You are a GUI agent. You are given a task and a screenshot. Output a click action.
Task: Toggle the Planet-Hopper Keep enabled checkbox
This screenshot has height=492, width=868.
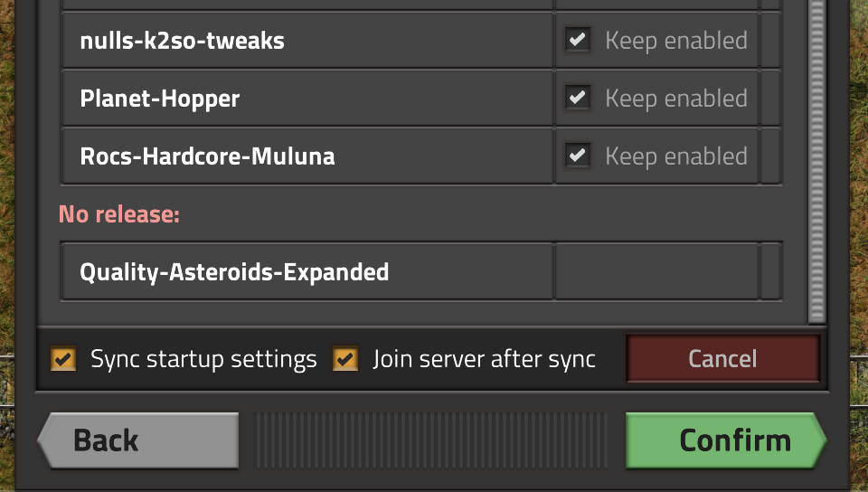coord(577,98)
